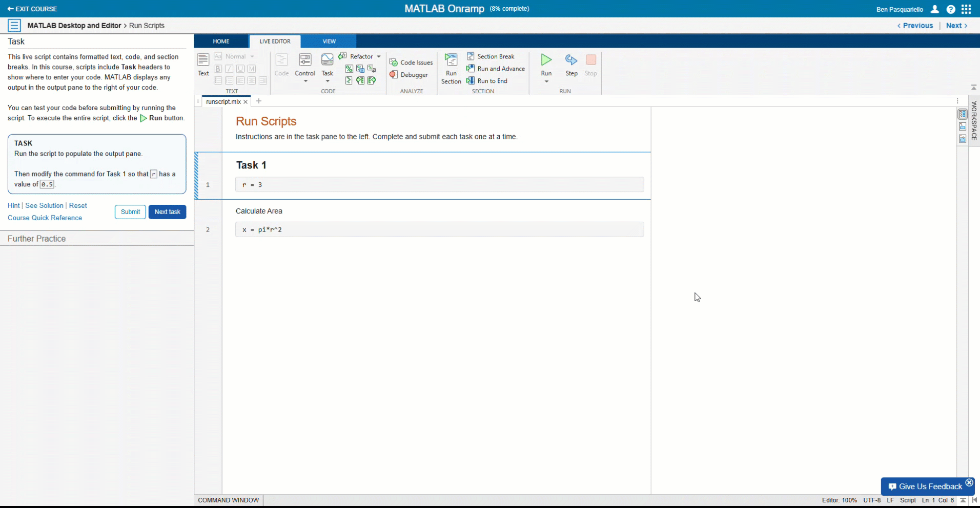Toggle numbered list formatting
This screenshot has height=508, width=980.
click(x=229, y=80)
